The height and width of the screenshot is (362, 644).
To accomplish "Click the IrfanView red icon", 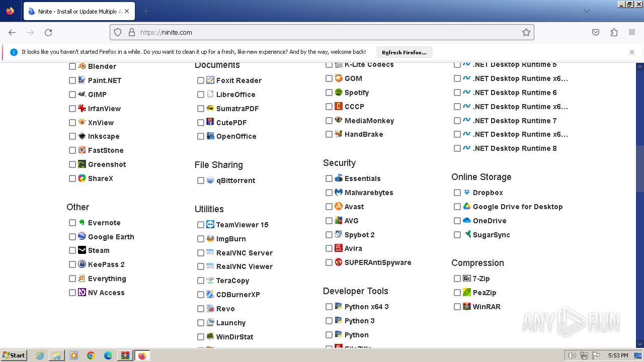I will (x=82, y=108).
